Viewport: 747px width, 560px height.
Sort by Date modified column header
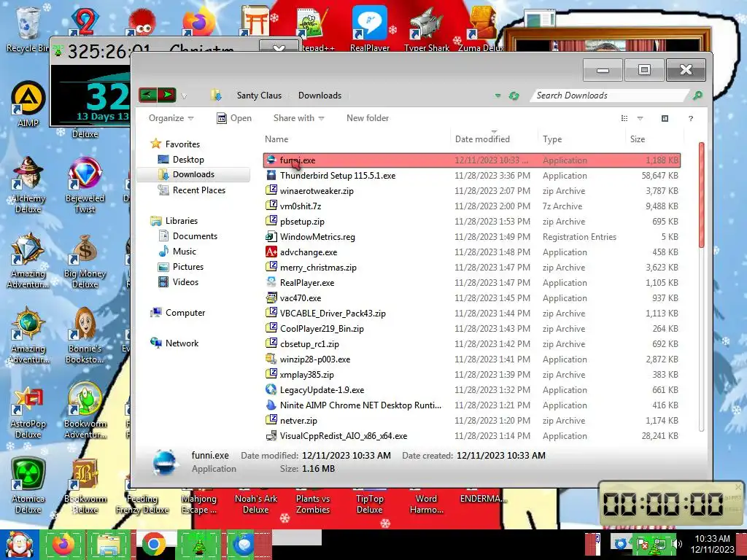click(x=494, y=139)
